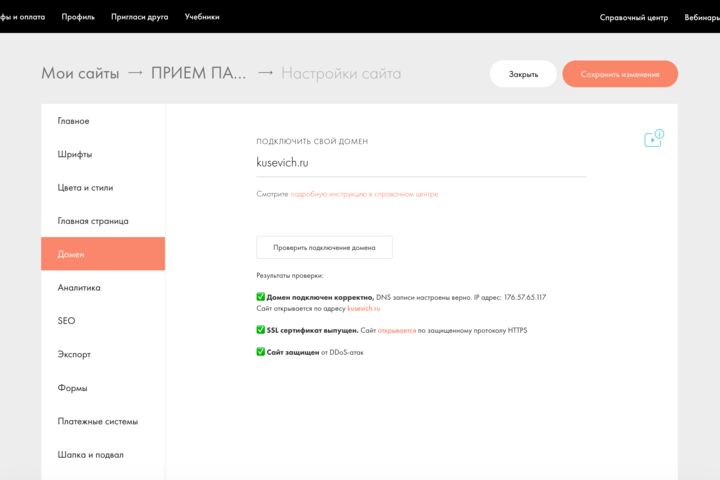This screenshot has width=720, height=480.
Task: Open Шапка и подвал settings
Action: click(x=103, y=455)
